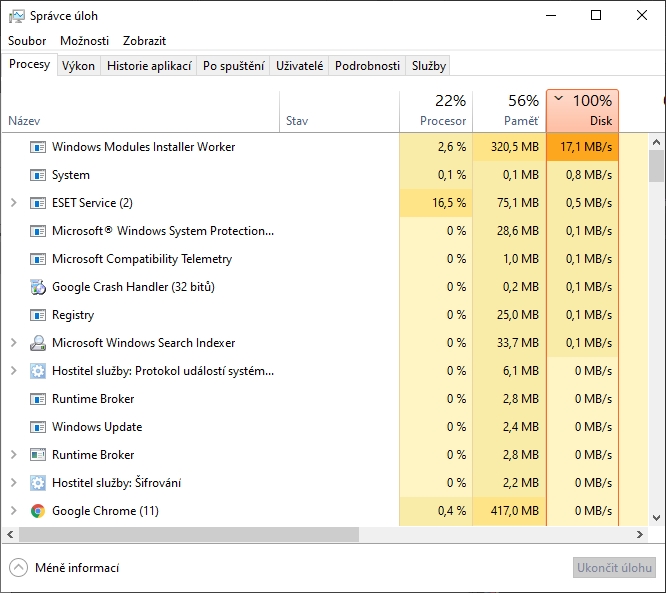Expand the ESET Service (2) group
This screenshot has height=593, width=666.
(14, 203)
